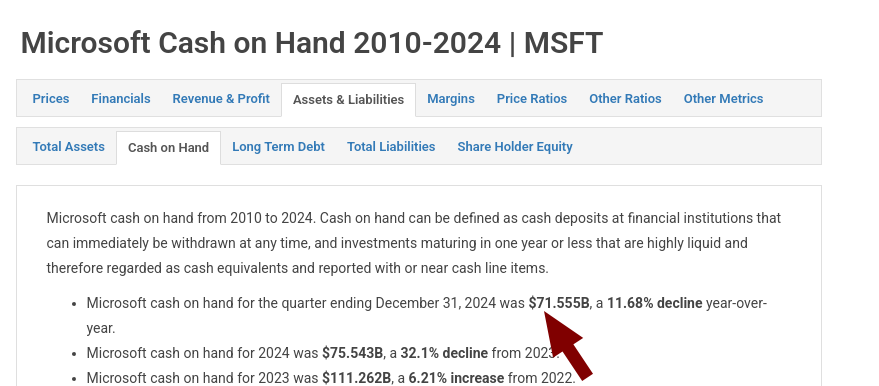Image resolution: width=879 pixels, height=386 pixels.
Task: Click the $75.543B value for 2024
Action: 352,353
